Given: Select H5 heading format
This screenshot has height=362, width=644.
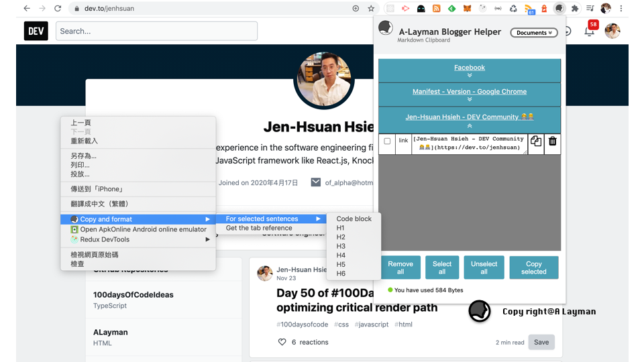Looking at the screenshot, I should (x=354, y=264).
